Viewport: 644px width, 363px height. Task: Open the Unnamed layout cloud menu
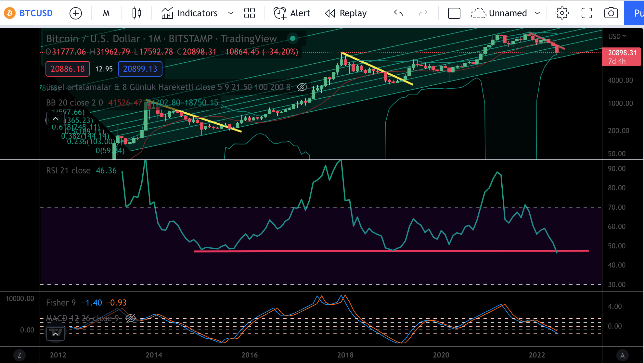click(x=499, y=13)
